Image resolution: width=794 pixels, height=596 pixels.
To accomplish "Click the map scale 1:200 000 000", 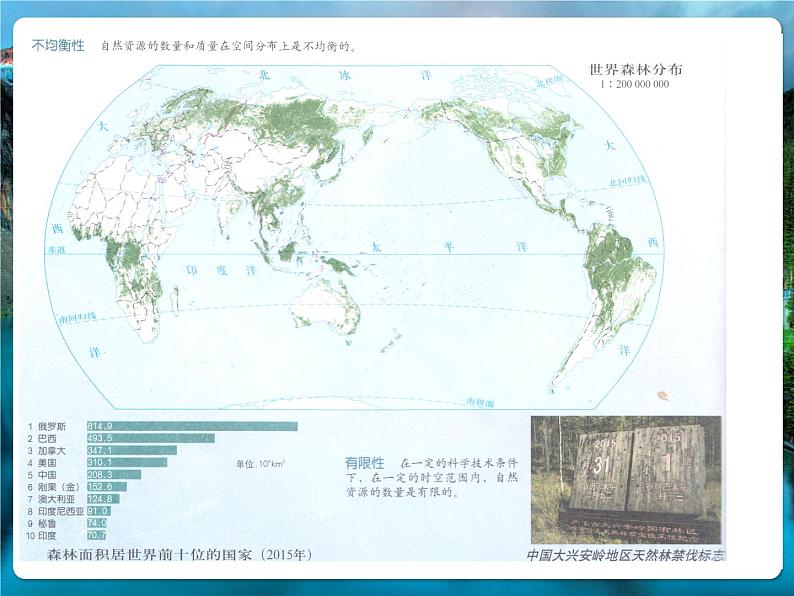I will [634, 85].
